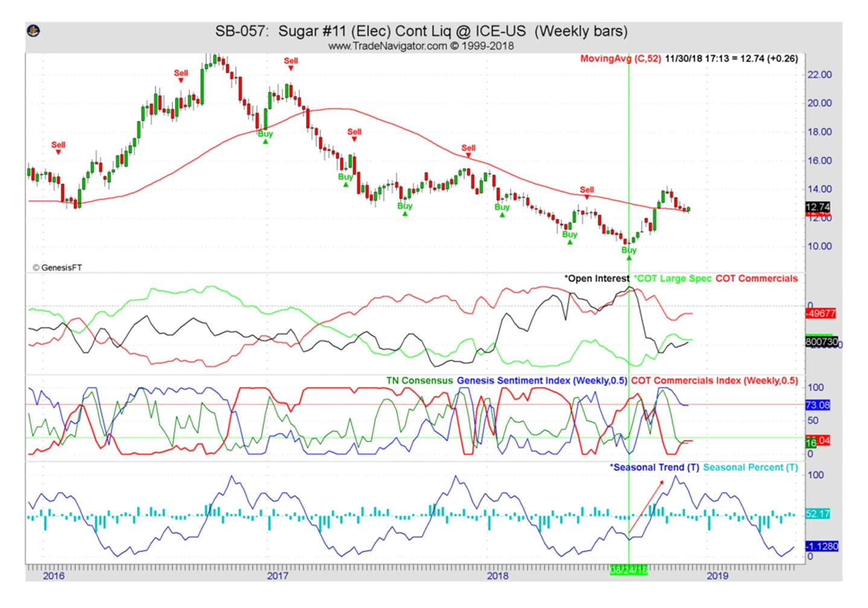Click the Buy signal below the mid-2017 Sell
The image size is (868, 608).
345,179
